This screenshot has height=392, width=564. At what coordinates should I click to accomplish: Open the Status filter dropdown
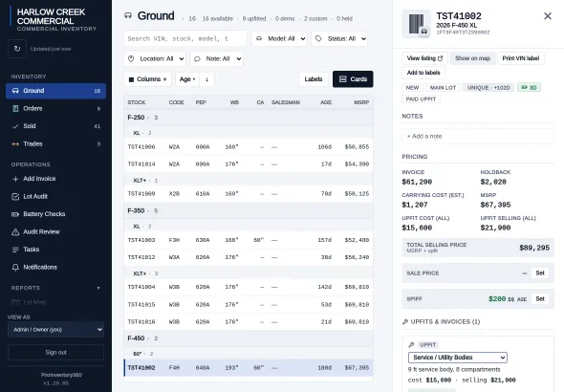click(x=339, y=38)
